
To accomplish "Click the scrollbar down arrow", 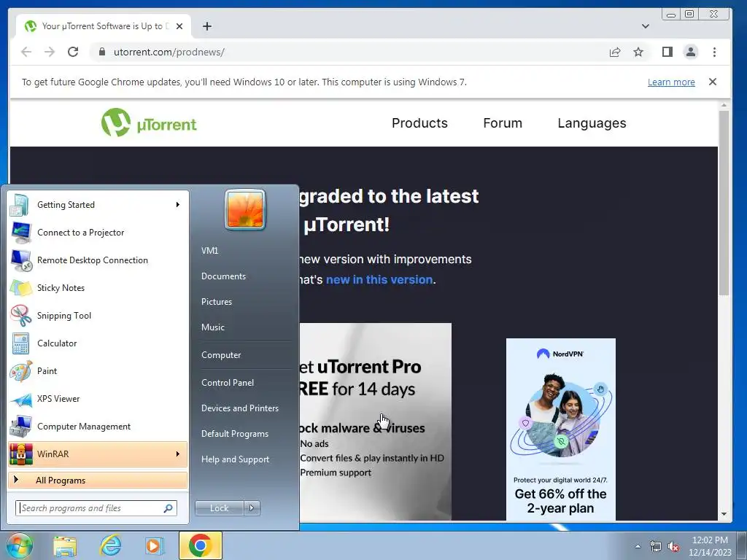I will pyautogui.click(x=724, y=514).
